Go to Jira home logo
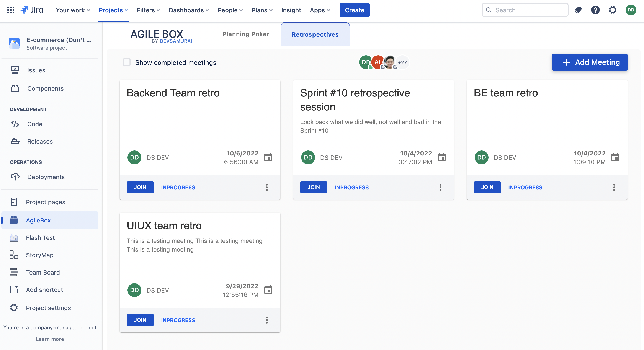Image resolution: width=644 pixels, height=350 pixels. (31, 10)
